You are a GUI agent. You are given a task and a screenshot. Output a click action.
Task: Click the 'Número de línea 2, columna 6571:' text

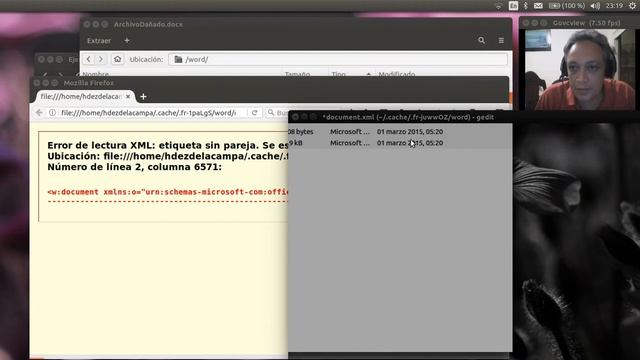[134, 167]
